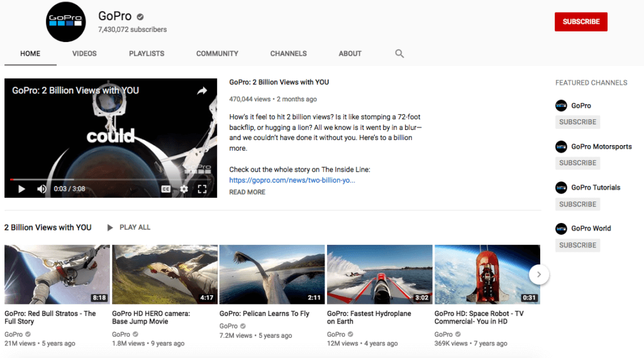The width and height of the screenshot is (644, 358).
Task: Switch to the HOME tab
Action: [x=30, y=54]
